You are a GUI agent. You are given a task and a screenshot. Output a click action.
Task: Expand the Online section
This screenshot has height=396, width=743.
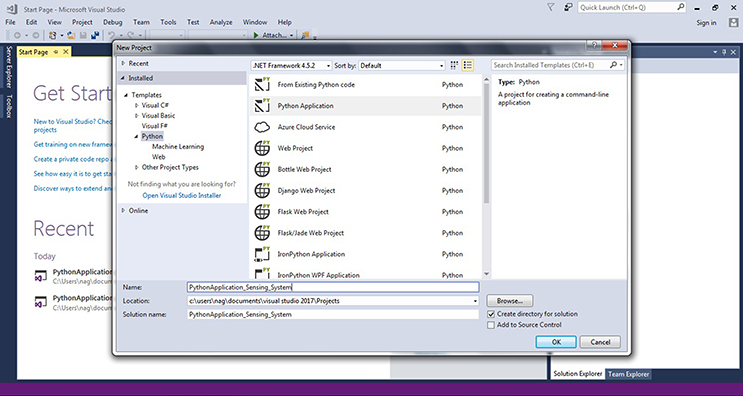pyautogui.click(x=123, y=211)
